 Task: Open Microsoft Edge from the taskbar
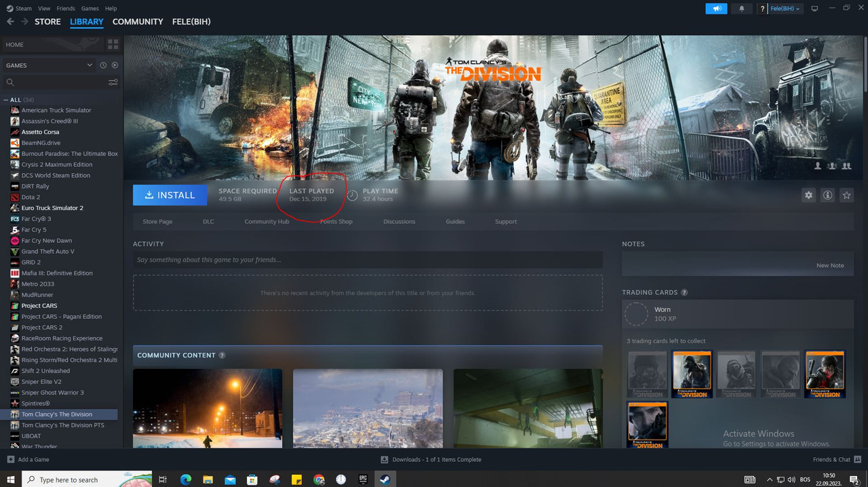[x=186, y=479]
